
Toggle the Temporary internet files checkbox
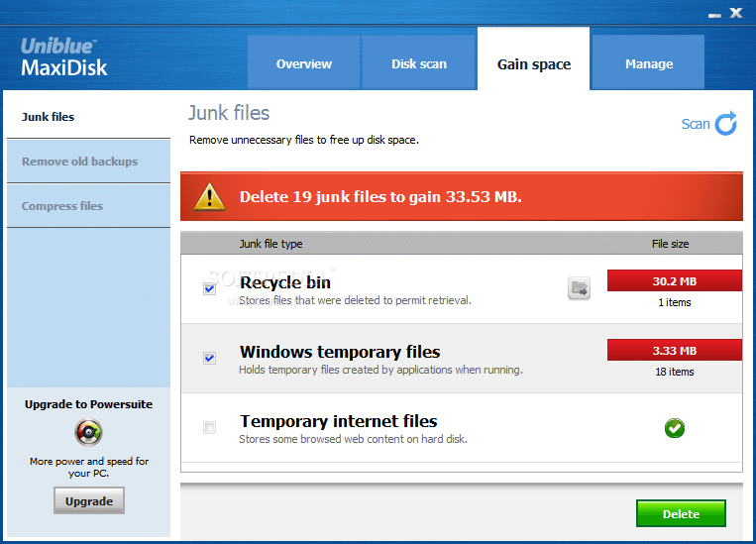(x=210, y=428)
